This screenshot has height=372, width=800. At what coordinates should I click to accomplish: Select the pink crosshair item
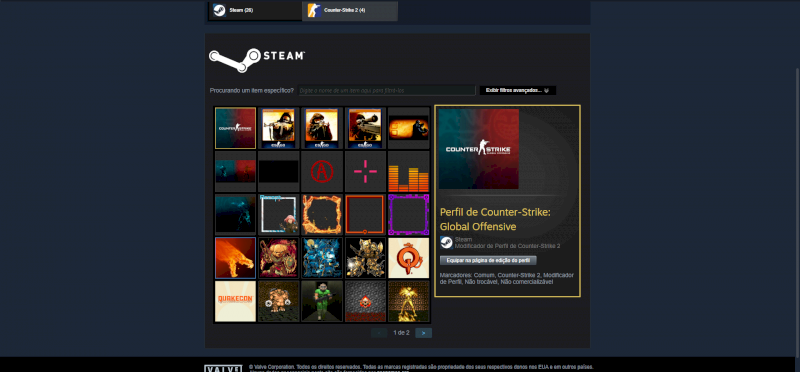(365, 171)
